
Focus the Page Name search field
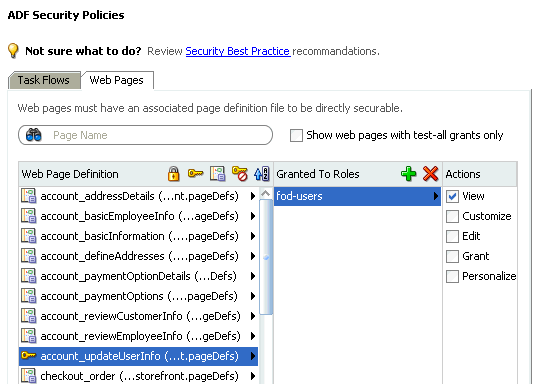pyautogui.click(x=145, y=135)
